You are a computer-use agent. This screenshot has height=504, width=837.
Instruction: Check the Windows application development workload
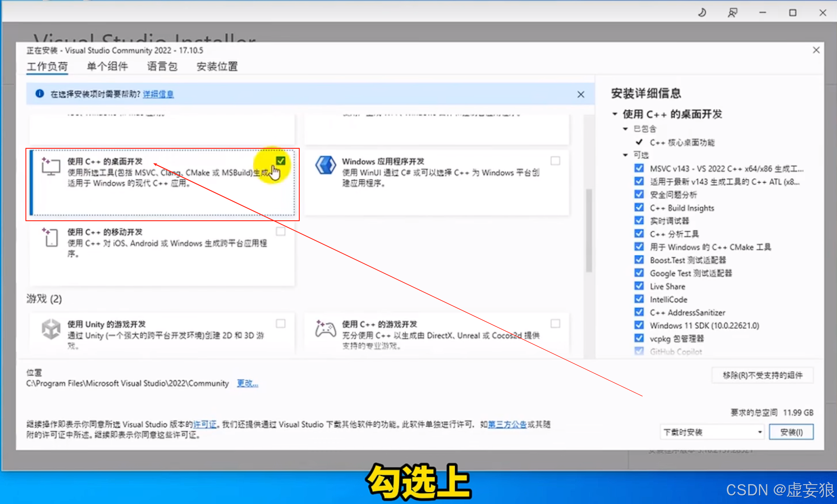[555, 161]
